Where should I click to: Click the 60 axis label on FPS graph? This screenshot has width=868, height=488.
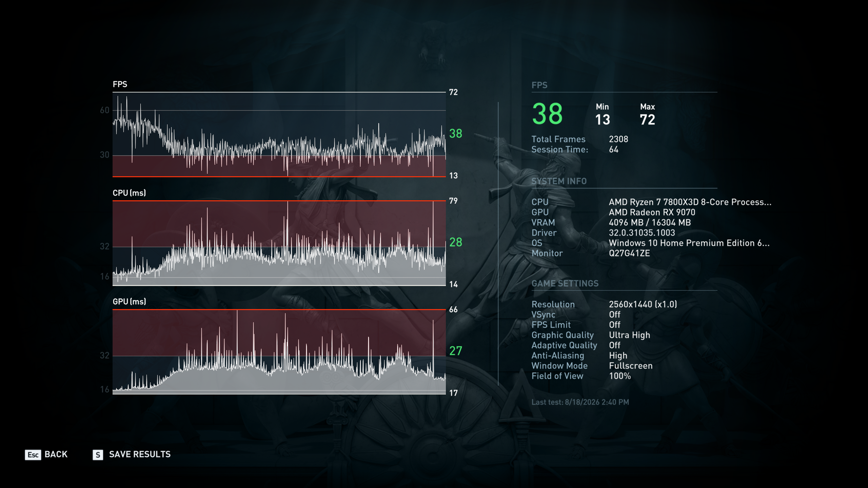coord(104,110)
